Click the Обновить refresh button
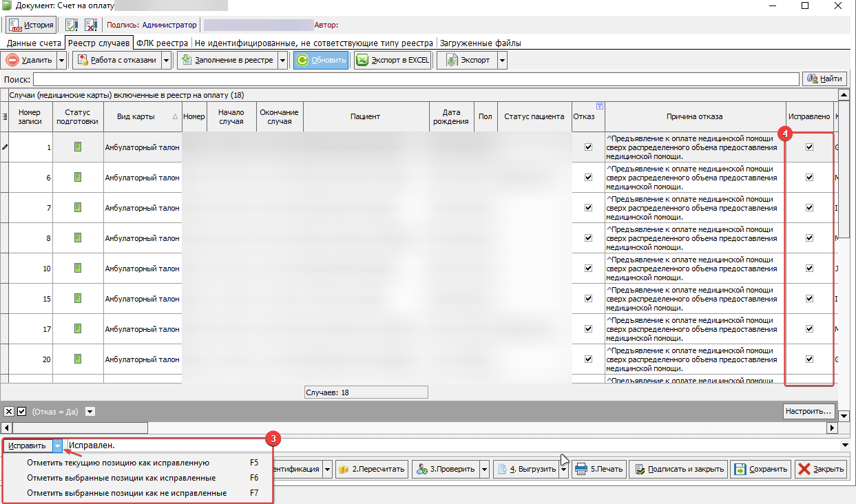Viewport: 856px width, 504px height. 321,60
